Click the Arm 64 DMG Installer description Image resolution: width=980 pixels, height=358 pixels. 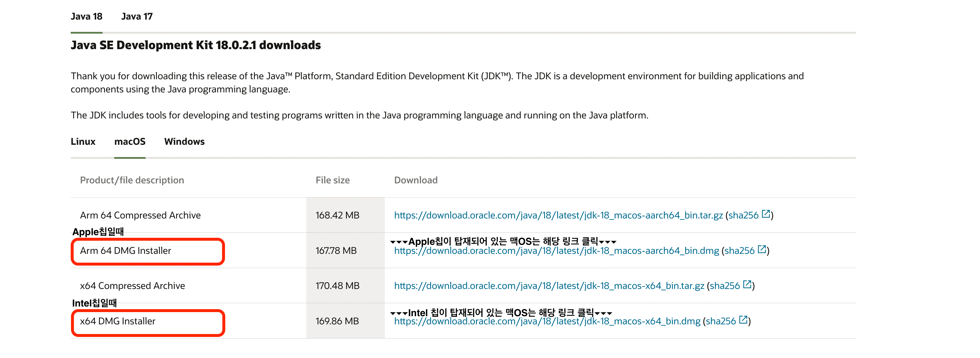(x=126, y=251)
